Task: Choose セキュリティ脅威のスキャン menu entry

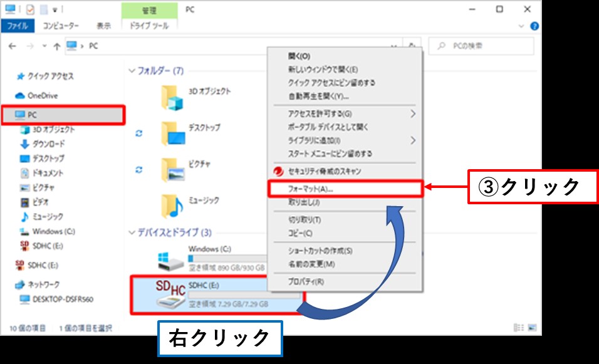Action: (325, 172)
